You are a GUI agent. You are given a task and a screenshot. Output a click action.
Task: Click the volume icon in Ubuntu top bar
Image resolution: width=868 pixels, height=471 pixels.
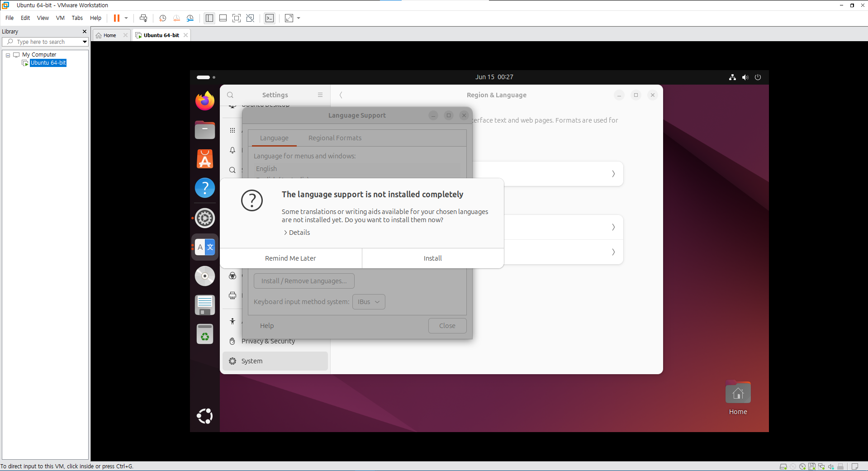[x=745, y=77]
